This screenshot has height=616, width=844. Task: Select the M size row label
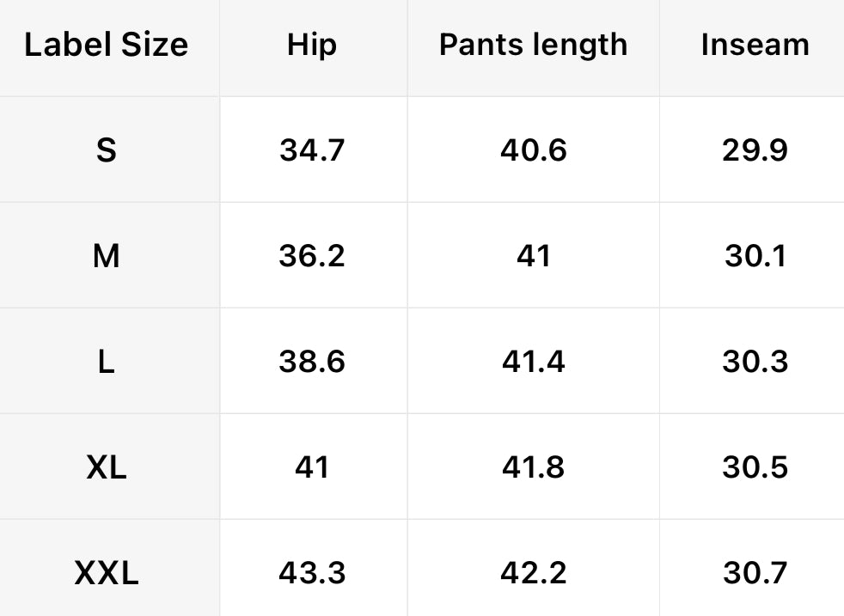pos(106,256)
